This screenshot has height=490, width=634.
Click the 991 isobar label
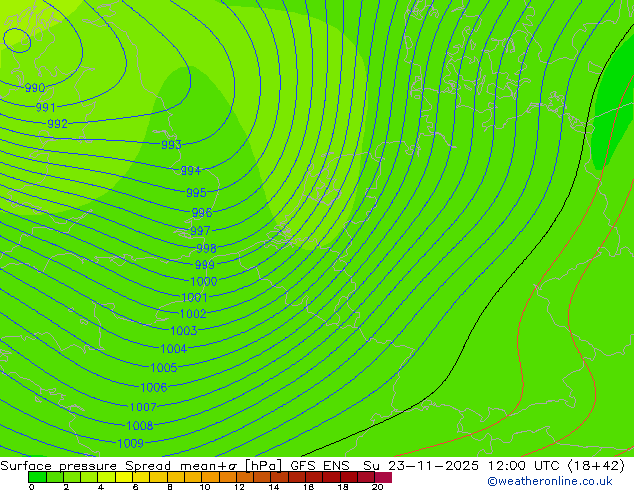point(46,107)
